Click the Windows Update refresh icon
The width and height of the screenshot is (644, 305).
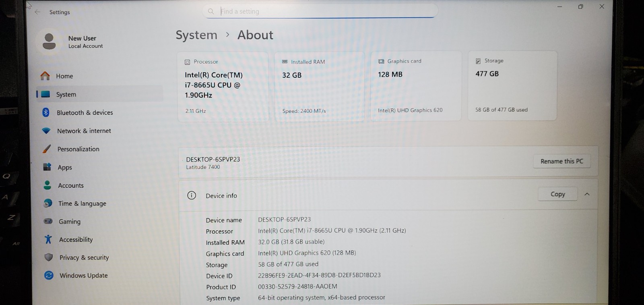(49, 275)
